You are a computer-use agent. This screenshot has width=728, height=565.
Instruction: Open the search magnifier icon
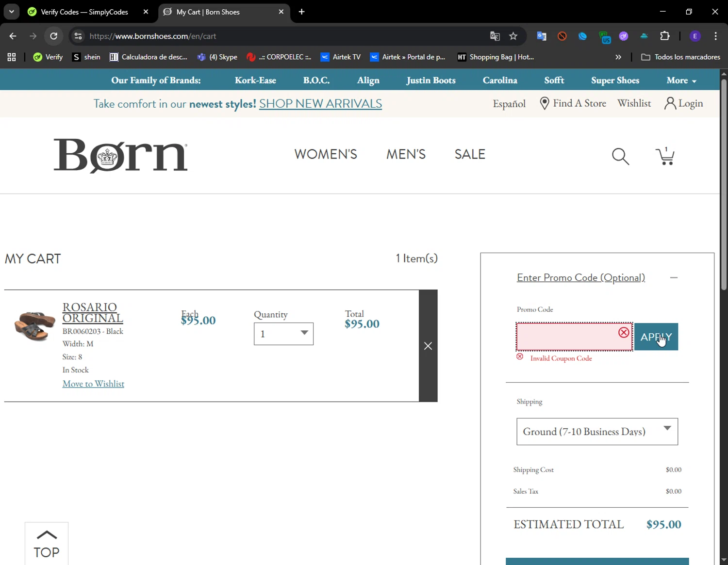(620, 156)
